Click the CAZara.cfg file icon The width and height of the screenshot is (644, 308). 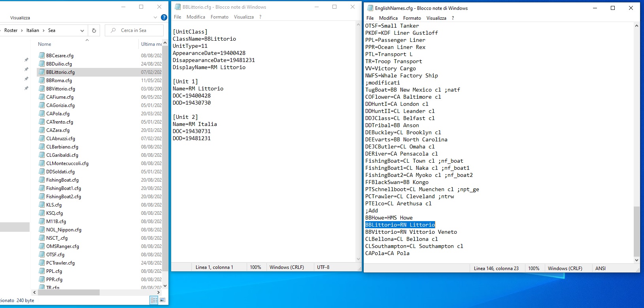[42, 130]
